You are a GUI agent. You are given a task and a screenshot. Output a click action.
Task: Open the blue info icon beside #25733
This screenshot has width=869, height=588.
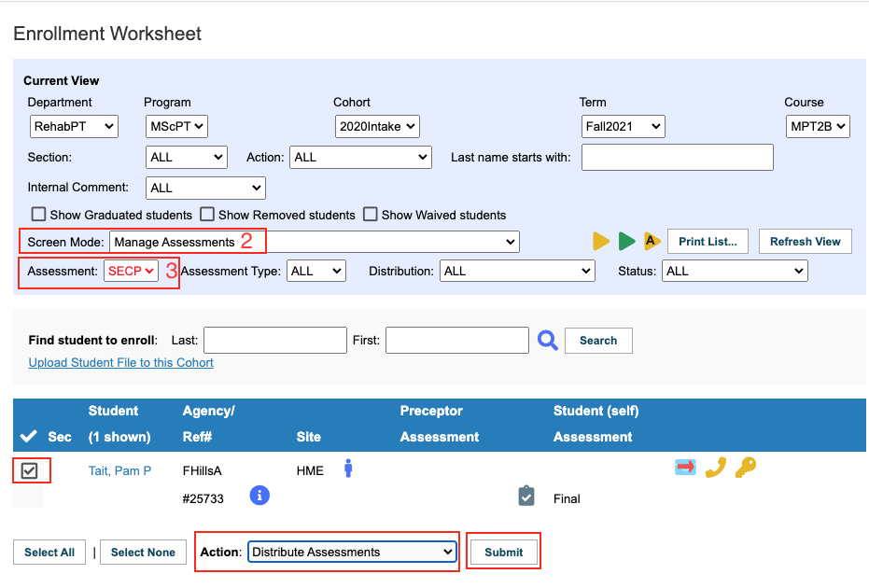(259, 495)
